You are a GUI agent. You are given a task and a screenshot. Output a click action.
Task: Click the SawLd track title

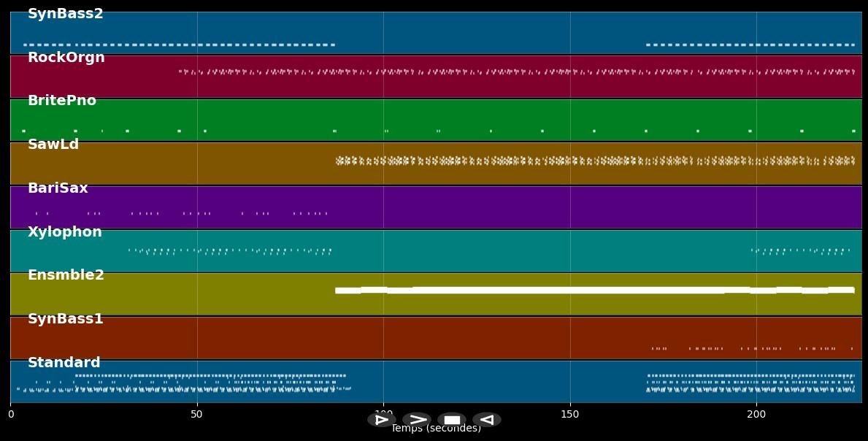coord(53,145)
